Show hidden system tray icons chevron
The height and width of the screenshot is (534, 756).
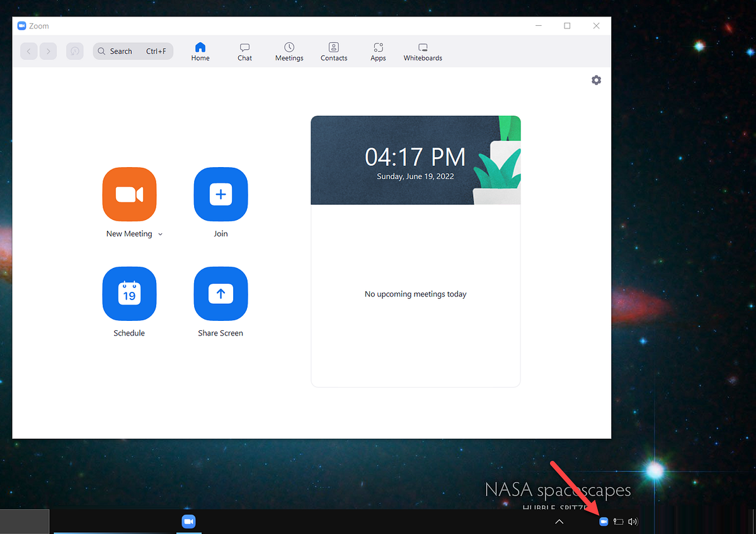point(559,521)
